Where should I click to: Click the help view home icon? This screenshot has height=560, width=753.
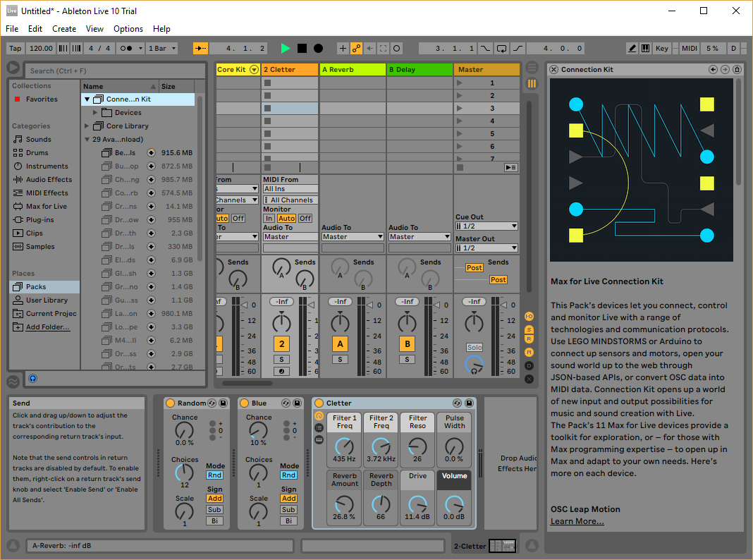coord(737,70)
